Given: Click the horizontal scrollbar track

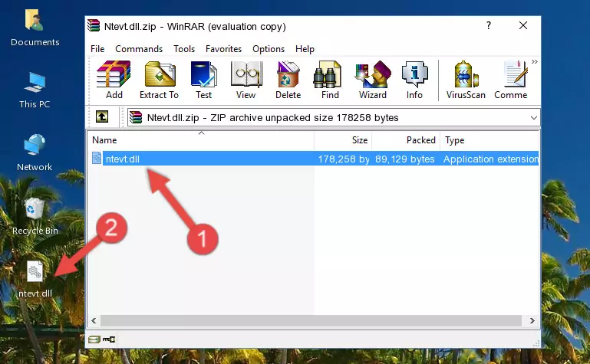Looking at the screenshot, I should point(311,321).
